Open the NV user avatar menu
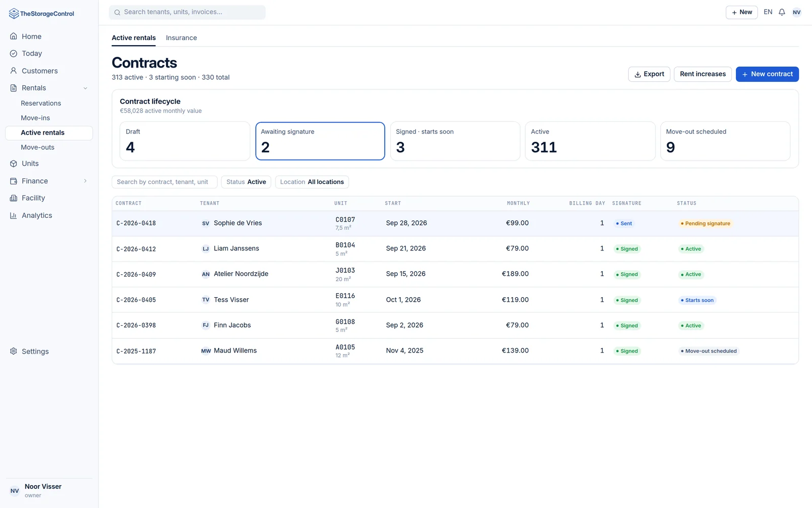812x508 pixels. (x=797, y=12)
